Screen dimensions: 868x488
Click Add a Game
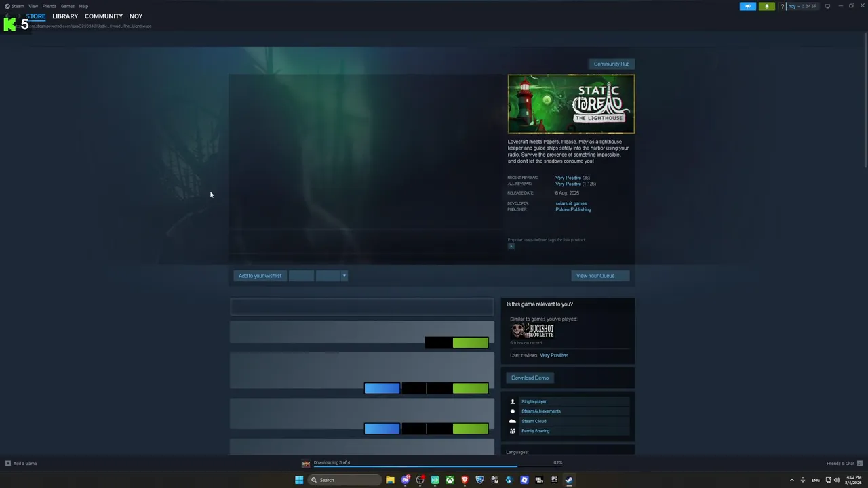coord(21,464)
